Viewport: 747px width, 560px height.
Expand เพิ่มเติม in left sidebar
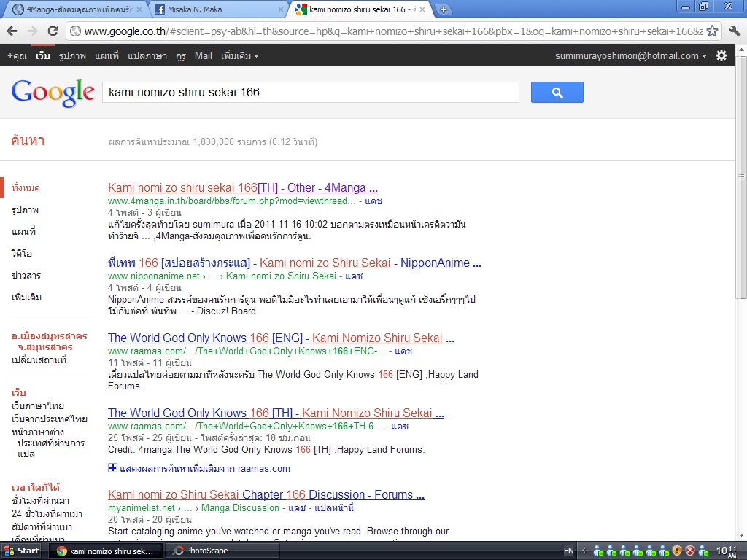[26, 297]
